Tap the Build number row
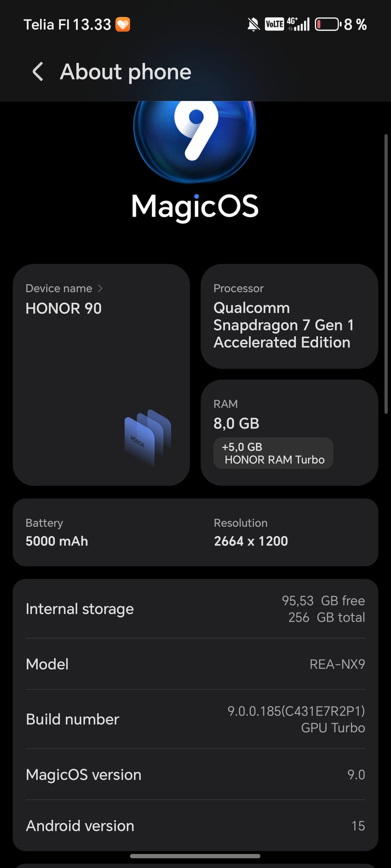The width and height of the screenshot is (391, 868). [x=195, y=719]
